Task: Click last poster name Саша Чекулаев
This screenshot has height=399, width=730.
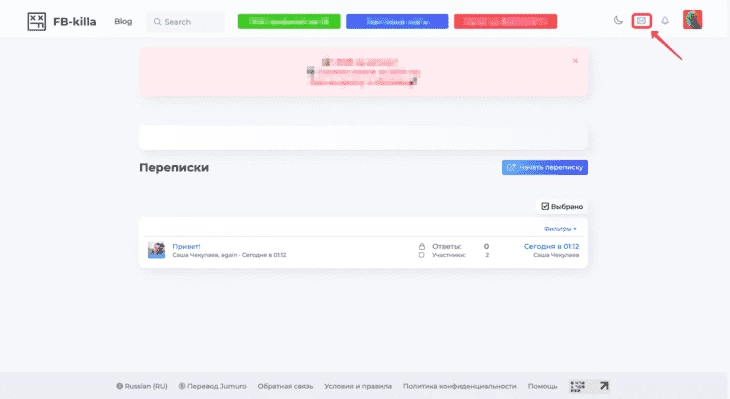Action: pyautogui.click(x=556, y=255)
